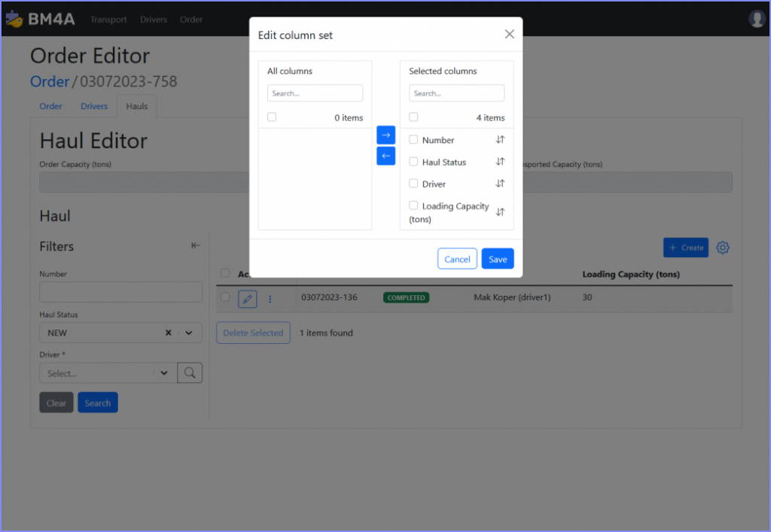Follow the Order breadcrumb link
The image size is (771, 532).
click(50, 81)
